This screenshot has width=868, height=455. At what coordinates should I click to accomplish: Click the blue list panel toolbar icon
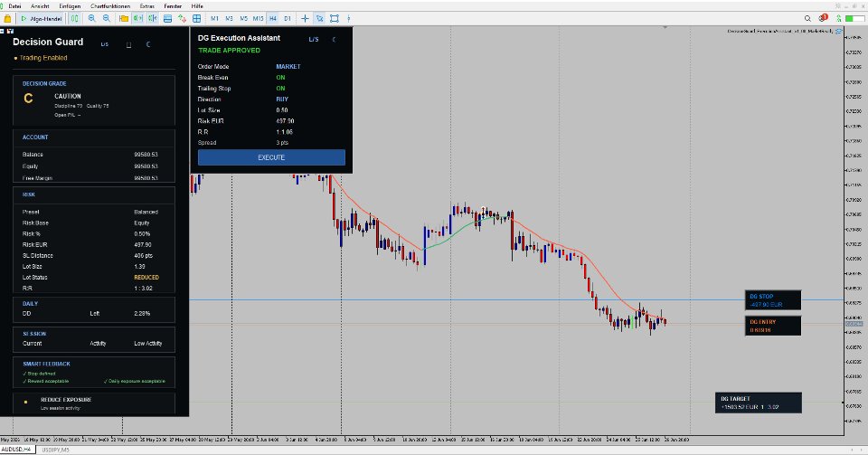(x=167, y=18)
